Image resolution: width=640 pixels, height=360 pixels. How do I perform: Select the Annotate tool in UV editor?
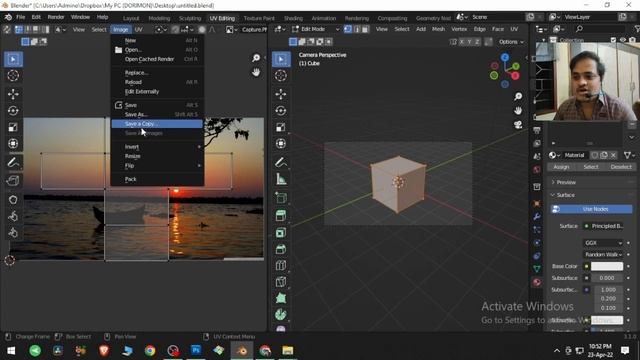click(13, 162)
